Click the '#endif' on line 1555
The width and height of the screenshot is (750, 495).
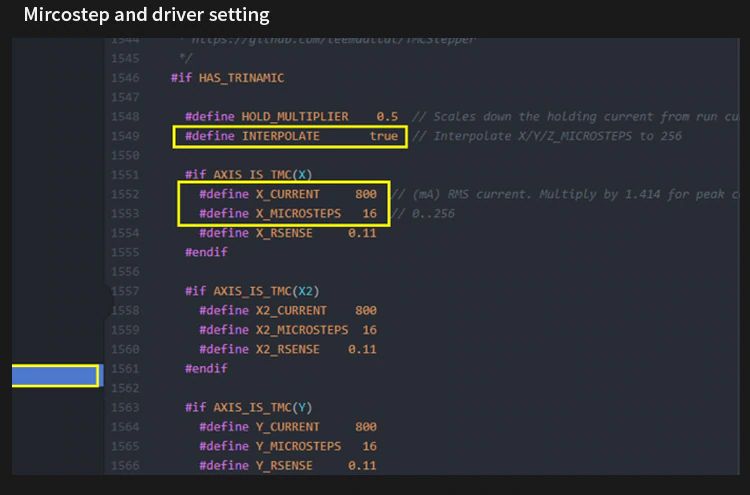coord(206,252)
